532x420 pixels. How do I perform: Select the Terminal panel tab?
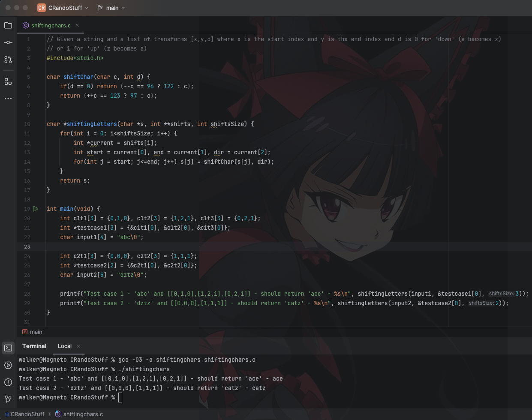34,346
